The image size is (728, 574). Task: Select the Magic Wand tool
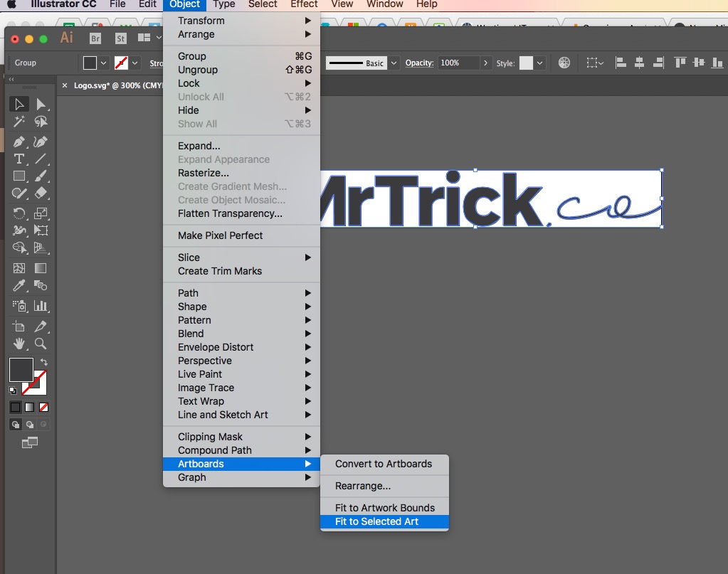click(x=19, y=122)
